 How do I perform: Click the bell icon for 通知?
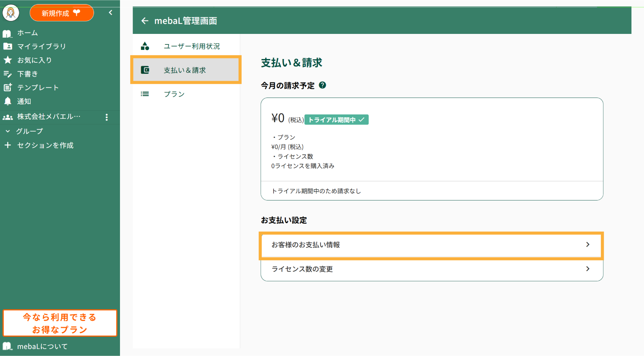(7, 101)
